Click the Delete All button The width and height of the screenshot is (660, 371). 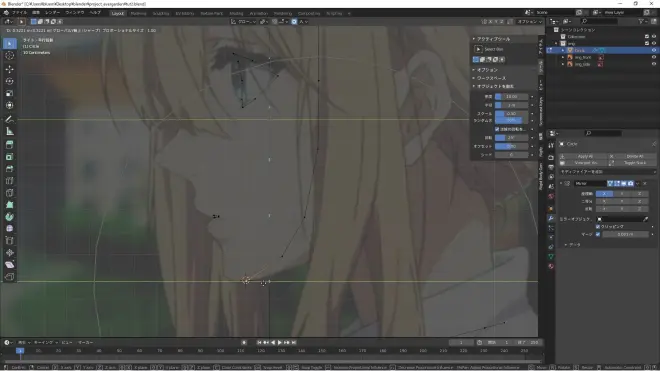(634, 156)
